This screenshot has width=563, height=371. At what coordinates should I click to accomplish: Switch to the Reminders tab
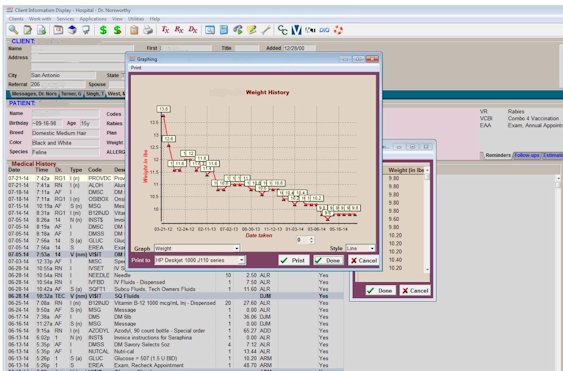498,155
